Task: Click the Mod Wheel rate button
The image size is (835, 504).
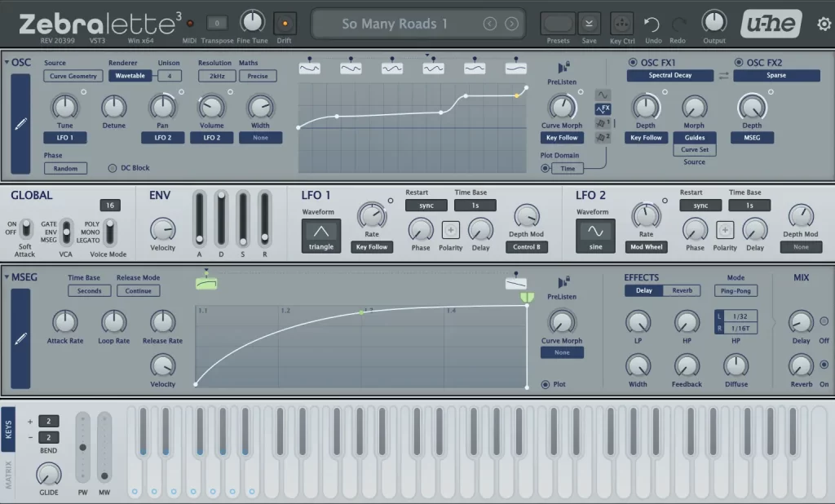Action: pos(646,247)
